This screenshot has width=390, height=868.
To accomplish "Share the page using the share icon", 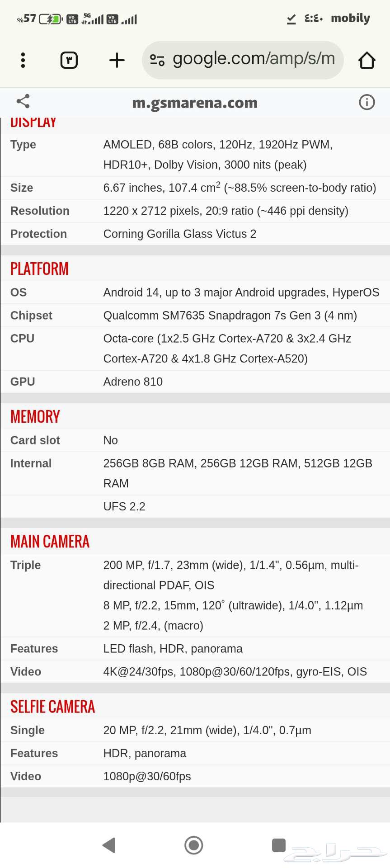I will click(23, 102).
